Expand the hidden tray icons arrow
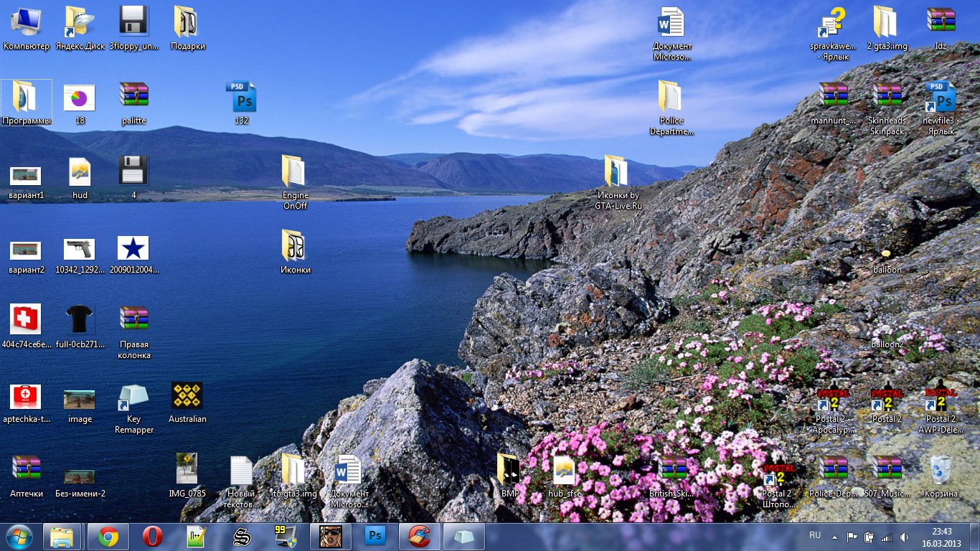The width and height of the screenshot is (980, 551). [x=834, y=537]
